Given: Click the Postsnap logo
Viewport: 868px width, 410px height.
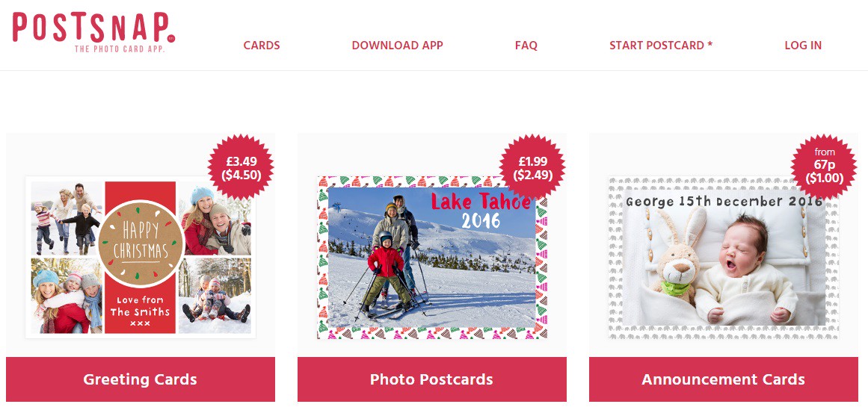Looking at the screenshot, I should [x=94, y=32].
